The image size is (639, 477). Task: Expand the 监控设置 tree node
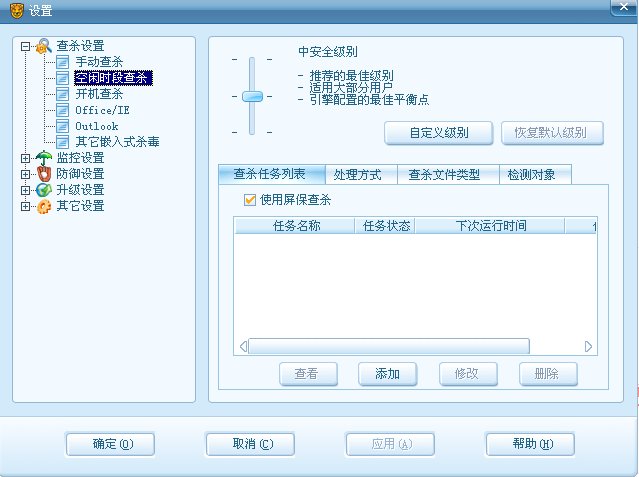25,158
